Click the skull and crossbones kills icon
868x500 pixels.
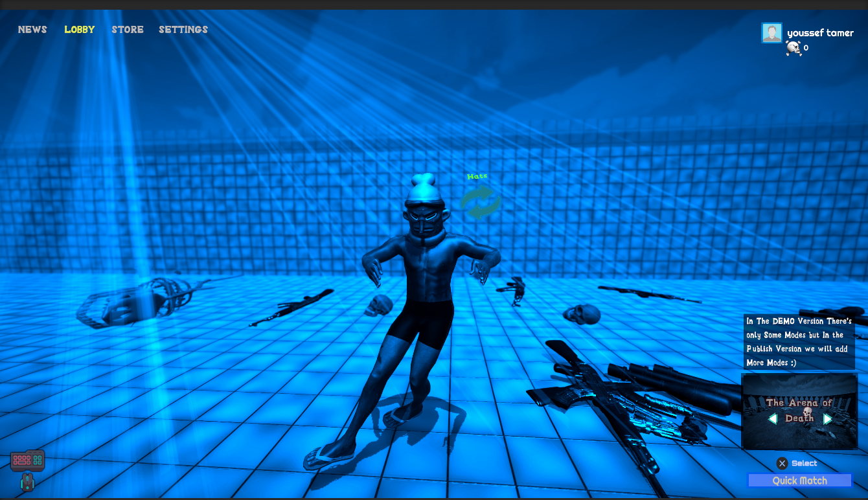click(793, 48)
